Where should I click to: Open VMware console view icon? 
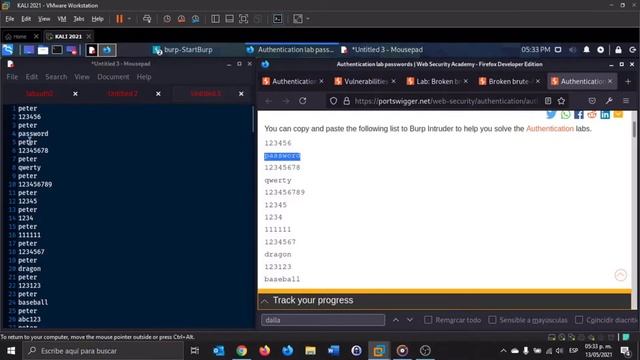(x=278, y=19)
